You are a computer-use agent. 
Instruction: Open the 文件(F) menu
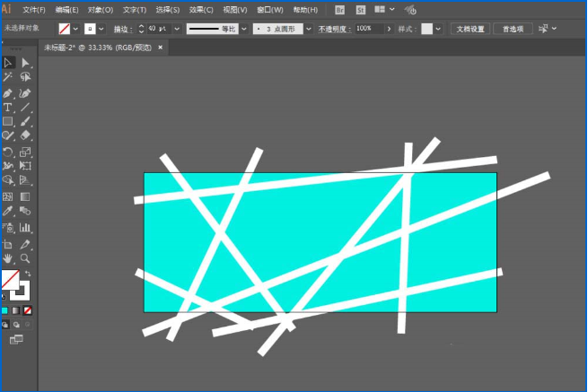(x=34, y=9)
